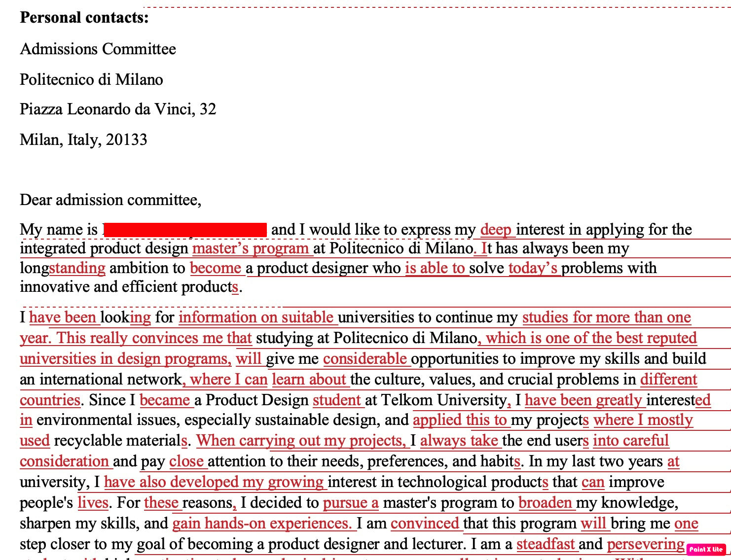Click the underlined phrase "into careful consideration"
The width and height of the screenshot is (731, 560).
click(x=630, y=440)
